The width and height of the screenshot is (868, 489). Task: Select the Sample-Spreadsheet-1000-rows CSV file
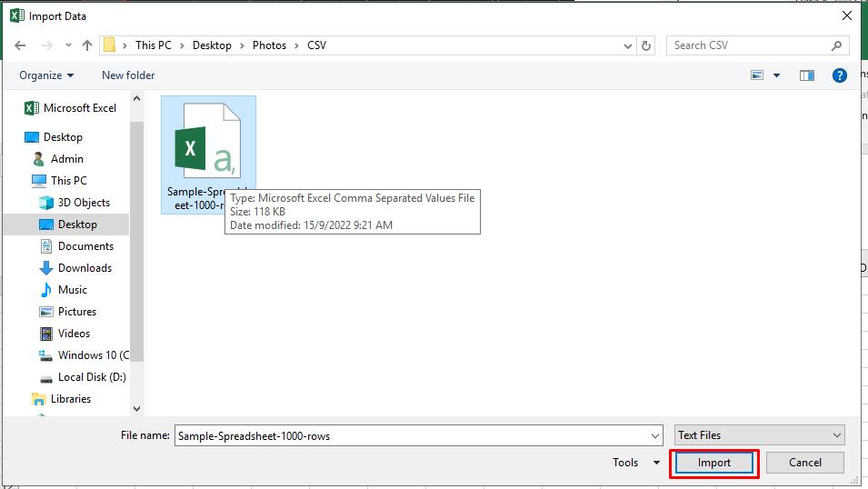point(208,155)
